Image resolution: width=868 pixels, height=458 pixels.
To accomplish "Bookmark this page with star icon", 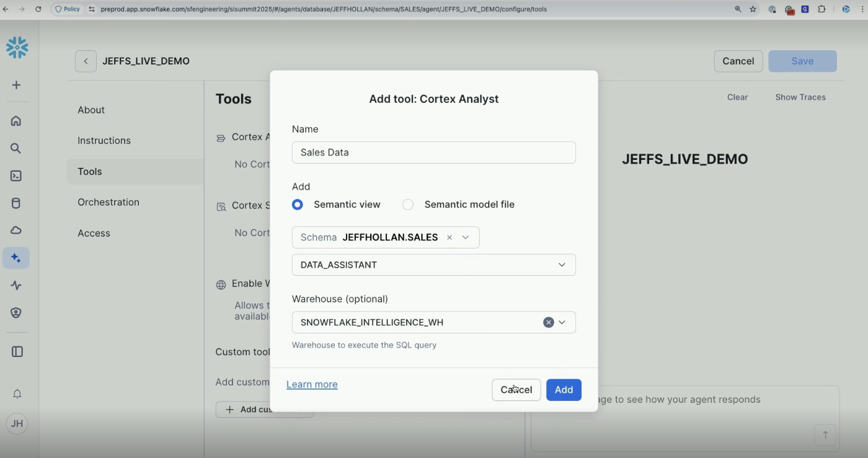I will click(x=753, y=9).
